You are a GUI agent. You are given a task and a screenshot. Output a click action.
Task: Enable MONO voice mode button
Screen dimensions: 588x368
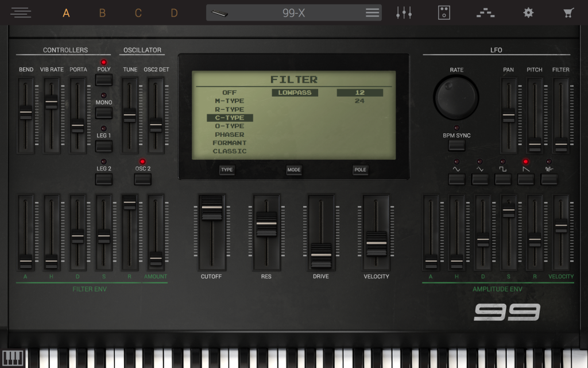104,112
